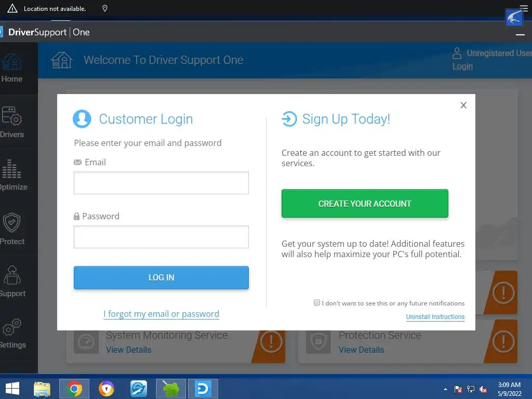Viewport: 532px width, 399px height.
Task: Open the Protect shield section
Action: (12, 228)
